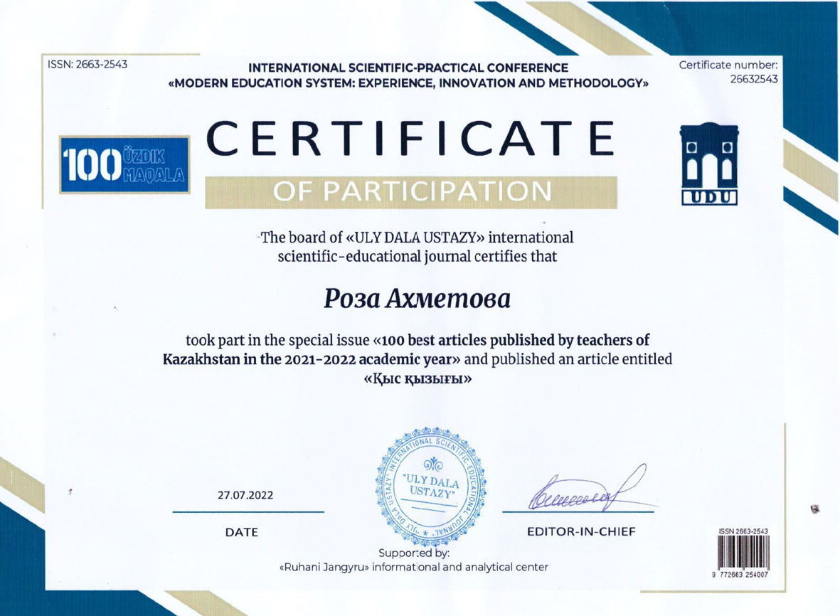Click the large CERTIFICATE title
Screen dimensions: 840x616
pos(410,138)
